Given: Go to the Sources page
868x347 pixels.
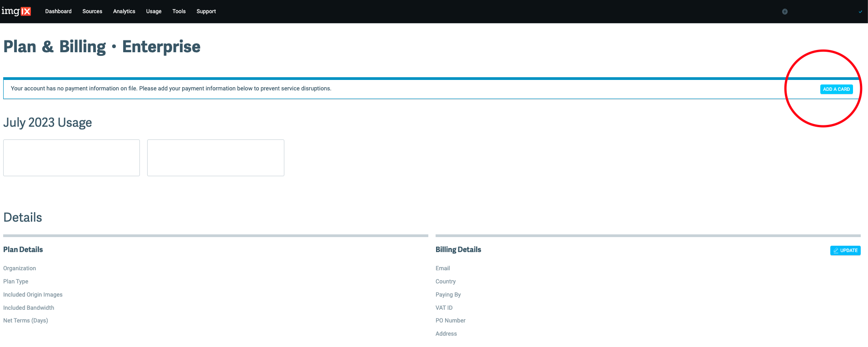Looking at the screenshot, I should pyautogui.click(x=92, y=11).
